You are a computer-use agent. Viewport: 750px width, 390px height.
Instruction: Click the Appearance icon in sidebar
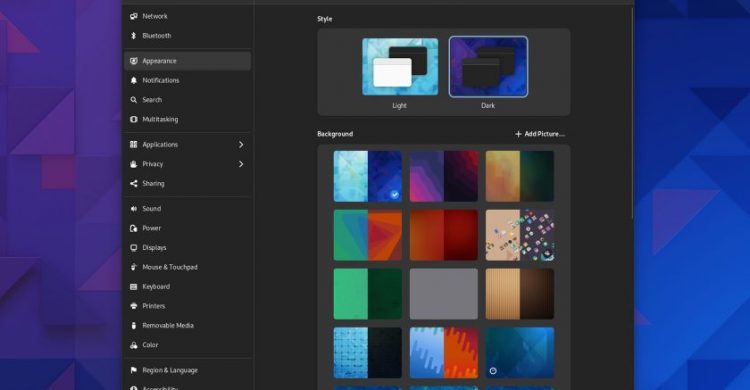click(x=133, y=61)
